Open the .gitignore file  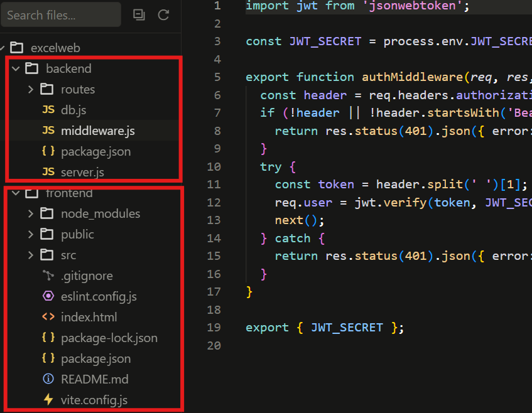point(87,276)
